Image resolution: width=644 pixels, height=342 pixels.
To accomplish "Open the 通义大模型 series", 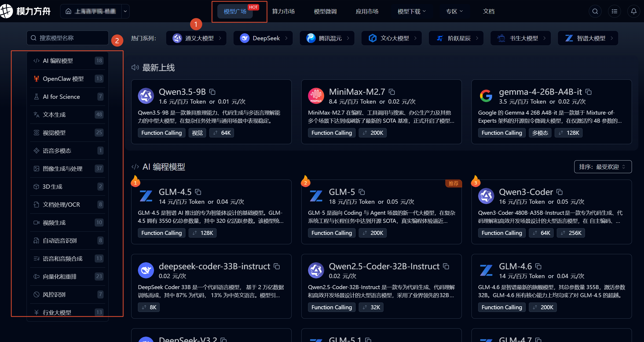I will 196,38.
